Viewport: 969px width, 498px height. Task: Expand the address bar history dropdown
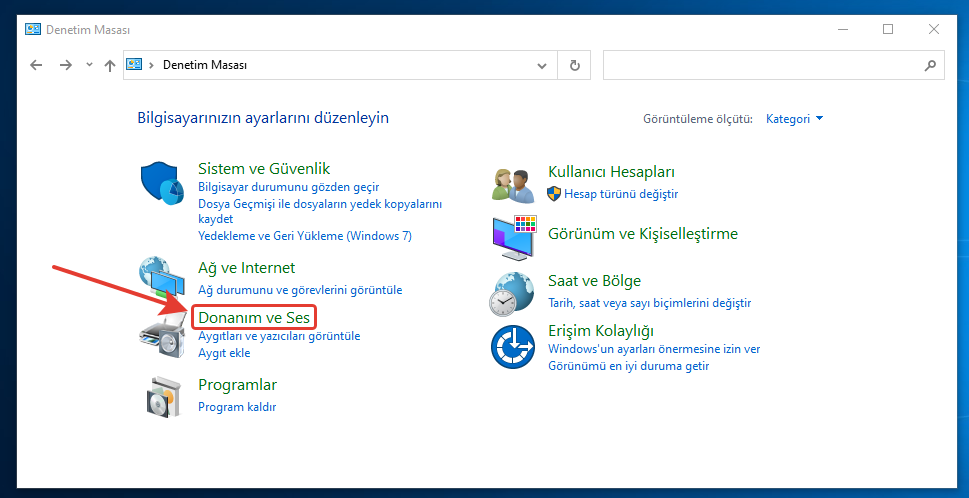tap(542, 65)
